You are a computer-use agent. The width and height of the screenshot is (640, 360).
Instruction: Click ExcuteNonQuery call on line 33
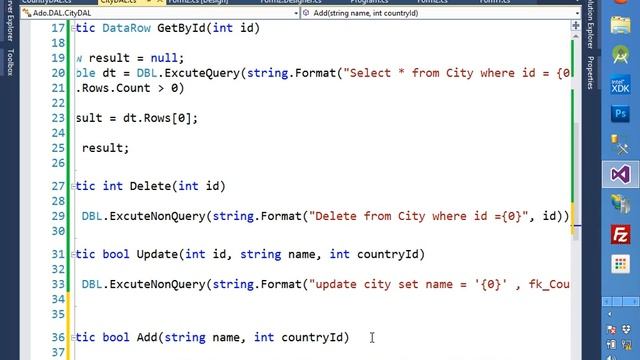click(x=157, y=284)
